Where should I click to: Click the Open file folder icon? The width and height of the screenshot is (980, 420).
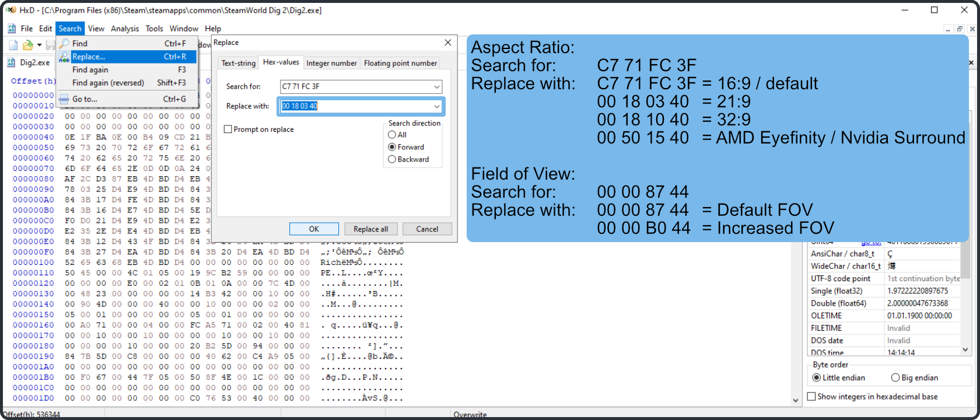click(x=27, y=45)
